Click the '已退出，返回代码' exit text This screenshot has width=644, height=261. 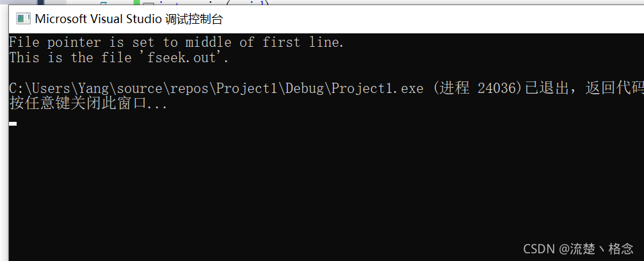coord(584,88)
